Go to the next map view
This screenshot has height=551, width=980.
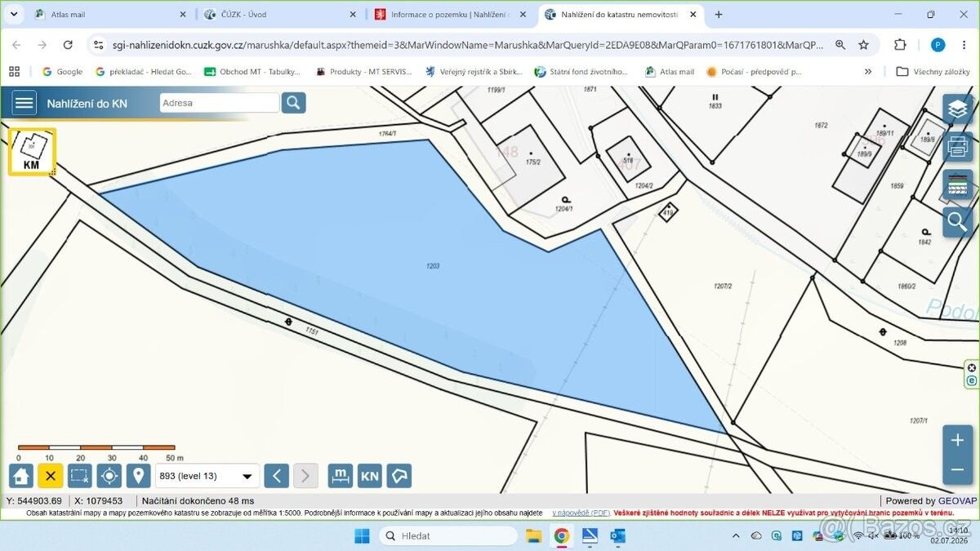tap(305, 476)
